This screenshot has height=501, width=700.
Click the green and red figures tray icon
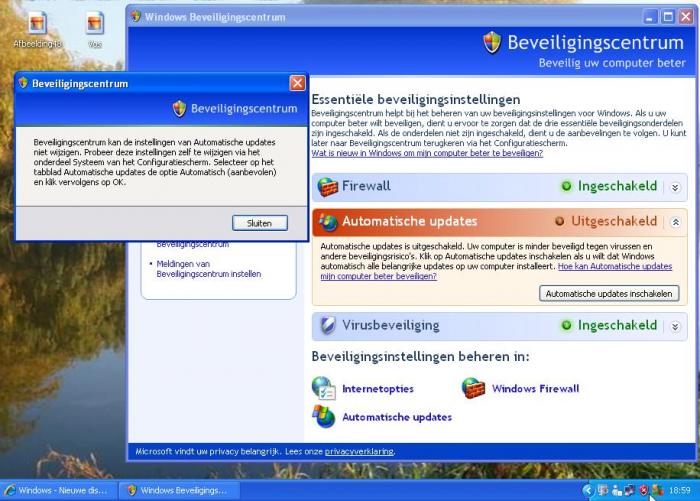[x=657, y=491]
